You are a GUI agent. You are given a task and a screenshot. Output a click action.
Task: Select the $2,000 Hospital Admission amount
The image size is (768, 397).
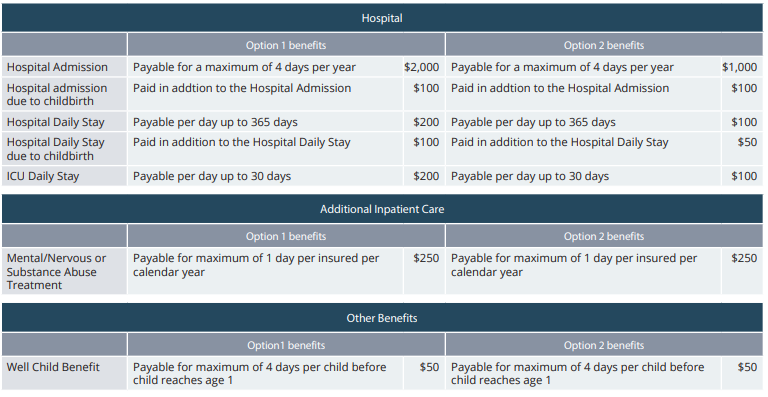coord(421,67)
